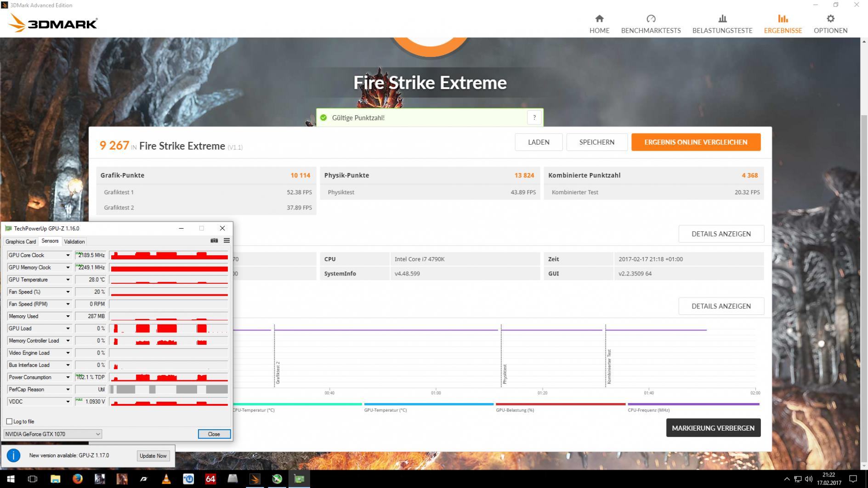Click Details Anzeigen beside the CPU info
Image resolution: width=868 pixels, height=488 pixels.
pyautogui.click(x=721, y=234)
